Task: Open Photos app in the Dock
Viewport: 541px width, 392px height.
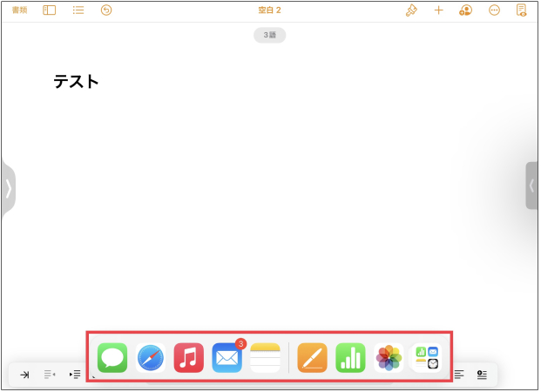Action: (389, 357)
